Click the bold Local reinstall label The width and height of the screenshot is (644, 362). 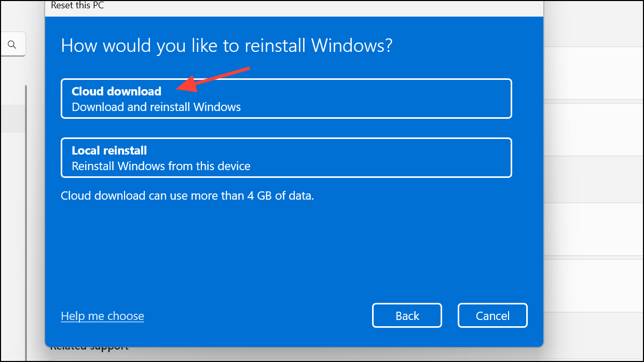109,150
